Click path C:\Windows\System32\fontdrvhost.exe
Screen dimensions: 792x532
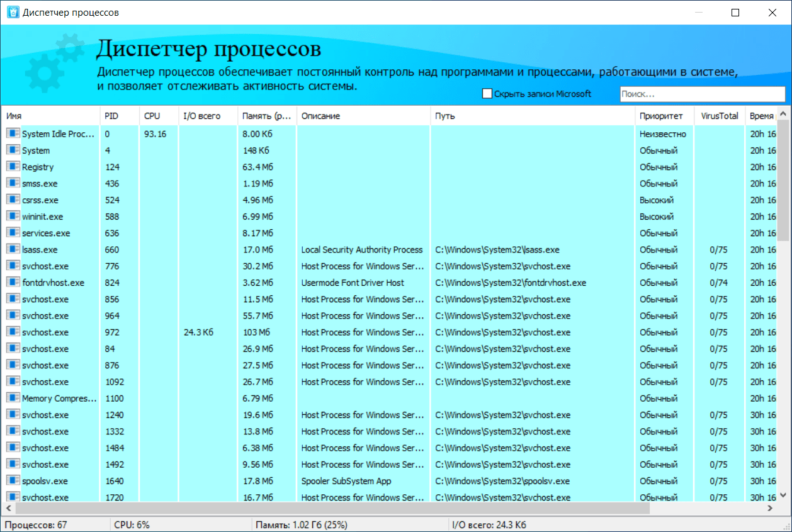511,283
